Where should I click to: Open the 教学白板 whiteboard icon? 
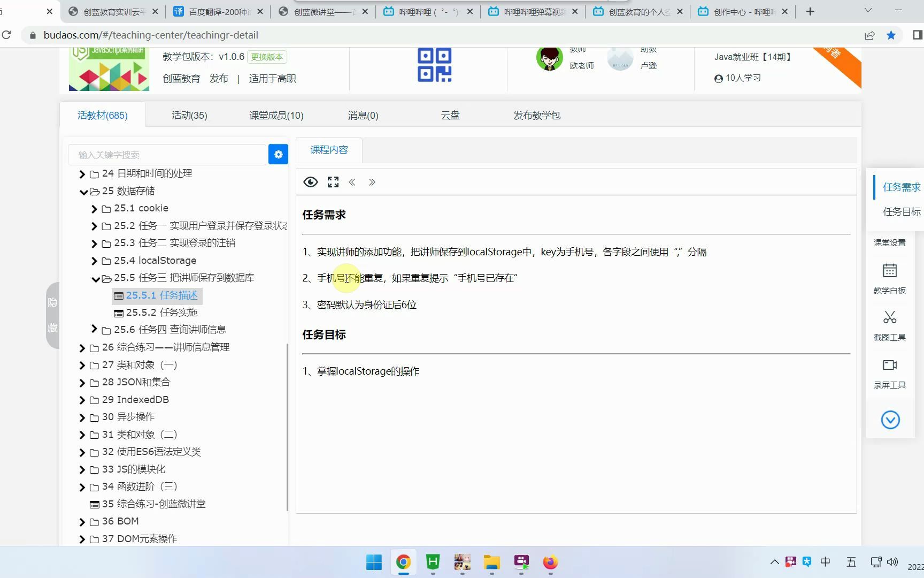click(889, 271)
